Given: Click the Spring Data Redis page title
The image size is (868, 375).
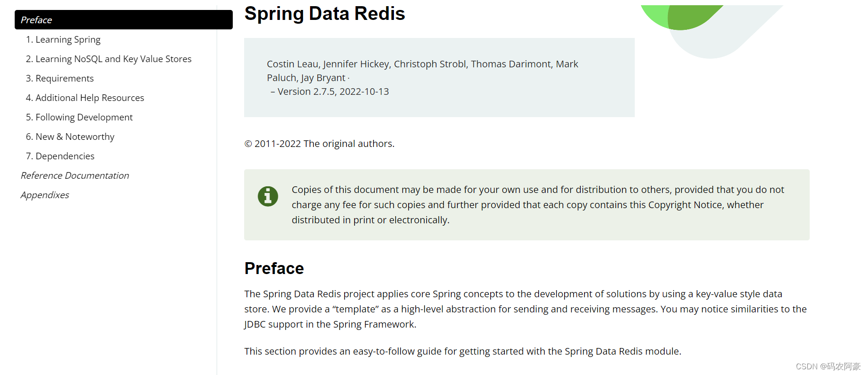Looking at the screenshot, I should (325, 13).
